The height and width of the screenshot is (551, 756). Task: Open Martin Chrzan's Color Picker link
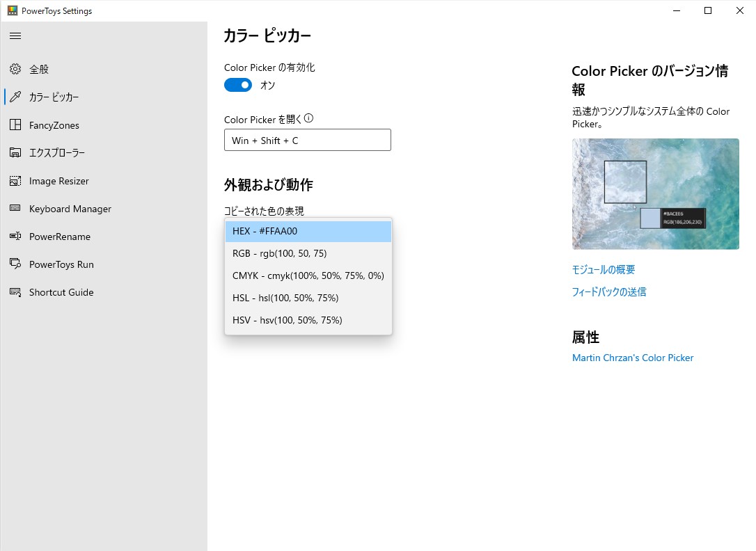pyautogui.click(x=632, y=358)
